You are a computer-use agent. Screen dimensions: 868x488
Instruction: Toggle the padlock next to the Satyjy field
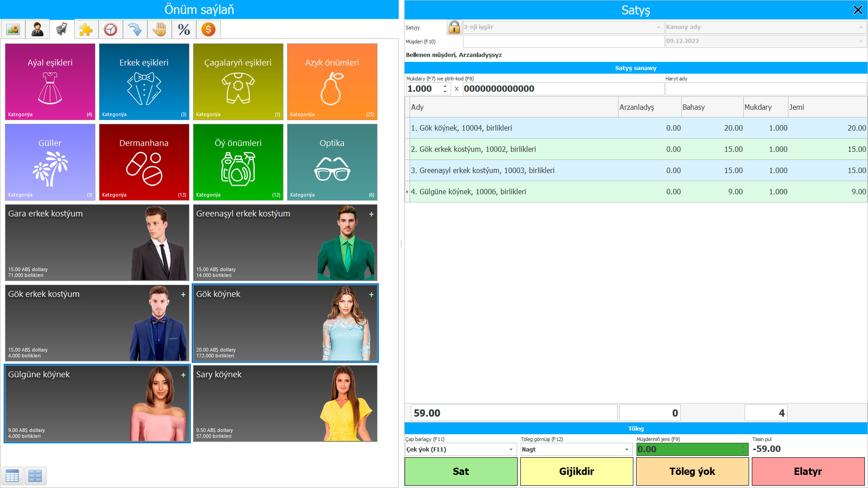coord(454,28)
